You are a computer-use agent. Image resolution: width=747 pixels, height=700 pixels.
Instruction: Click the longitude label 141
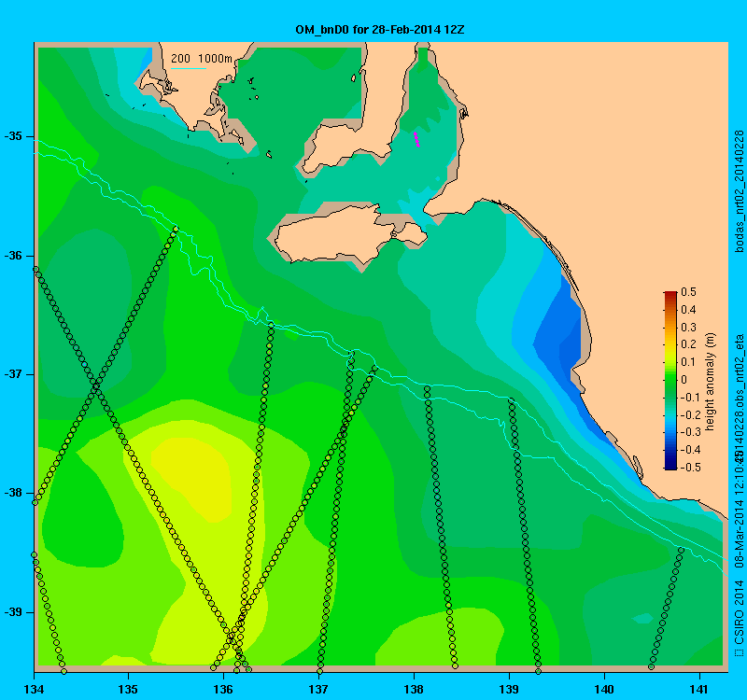point(699,689)
